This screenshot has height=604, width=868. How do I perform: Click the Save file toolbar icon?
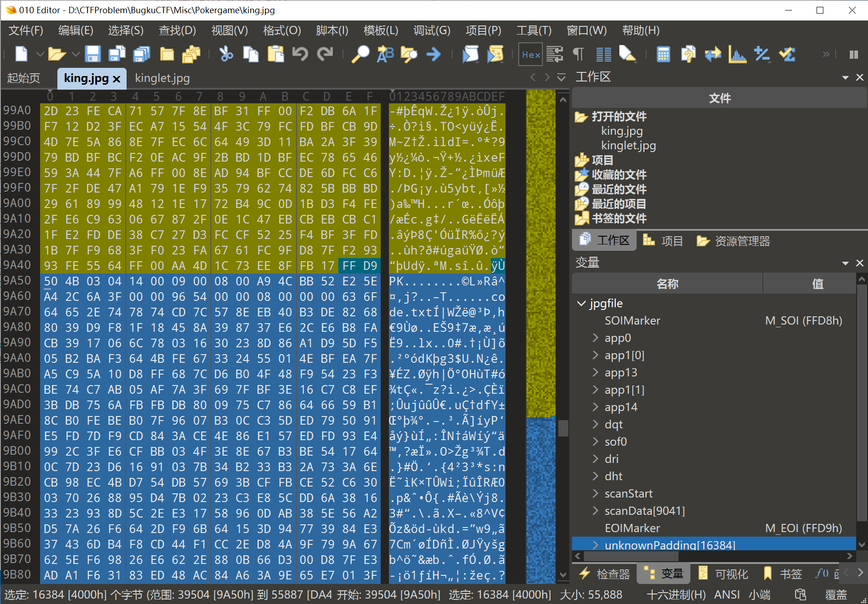click(93, 54)
